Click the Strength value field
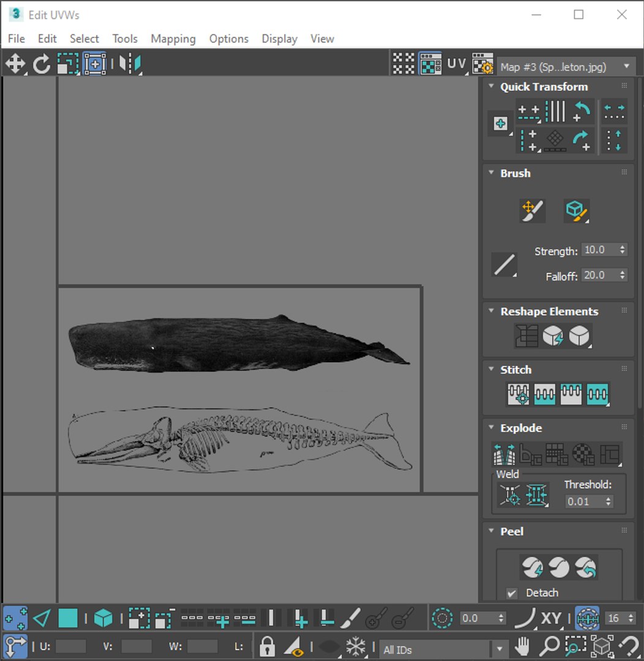This screenshot has height=661, width=644. point(599,250)
